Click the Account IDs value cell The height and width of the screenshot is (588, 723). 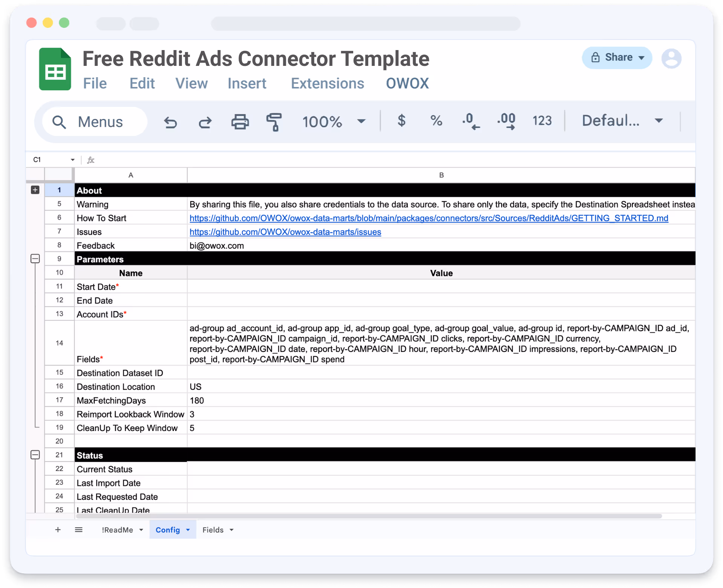click(x=441, y=314)
